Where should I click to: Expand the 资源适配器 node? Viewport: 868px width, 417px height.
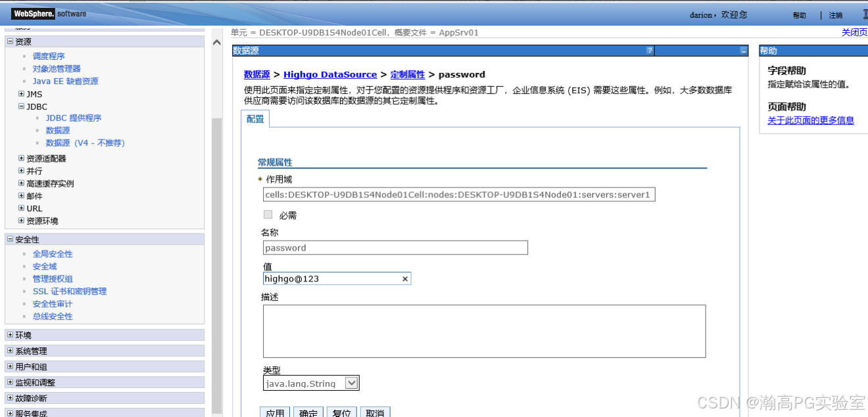(21, 158)
